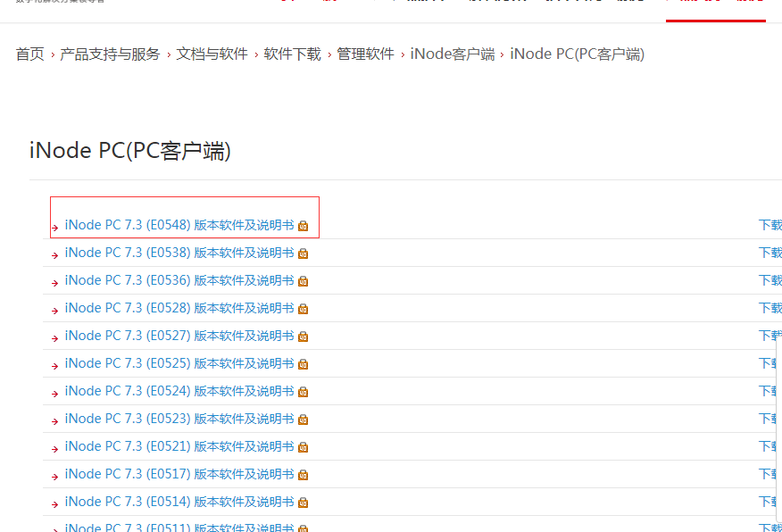Image resolution: width=782 pixels, height=532 pixels.
Task: Click lock icon beside E0517 entry
Action: tap(303, 475)
